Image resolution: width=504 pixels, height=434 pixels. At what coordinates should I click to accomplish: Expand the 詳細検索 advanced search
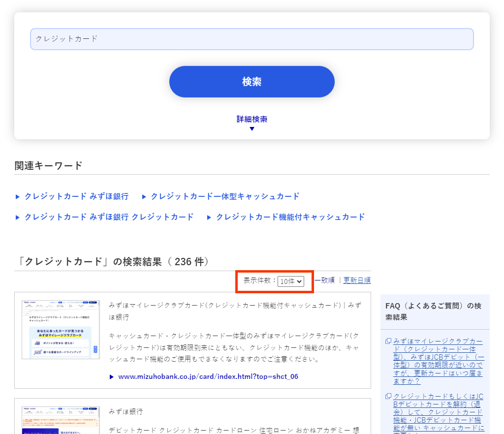point(252,123)
